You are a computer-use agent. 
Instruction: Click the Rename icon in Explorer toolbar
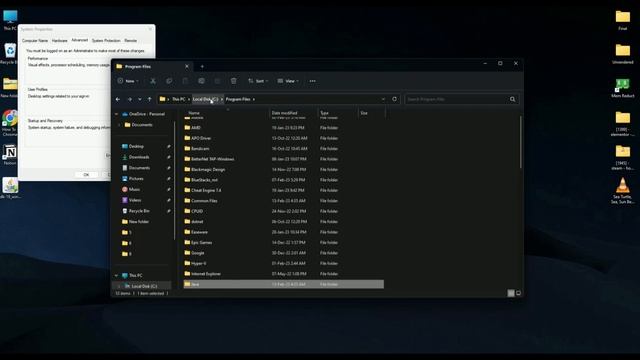tap(201, 81)
